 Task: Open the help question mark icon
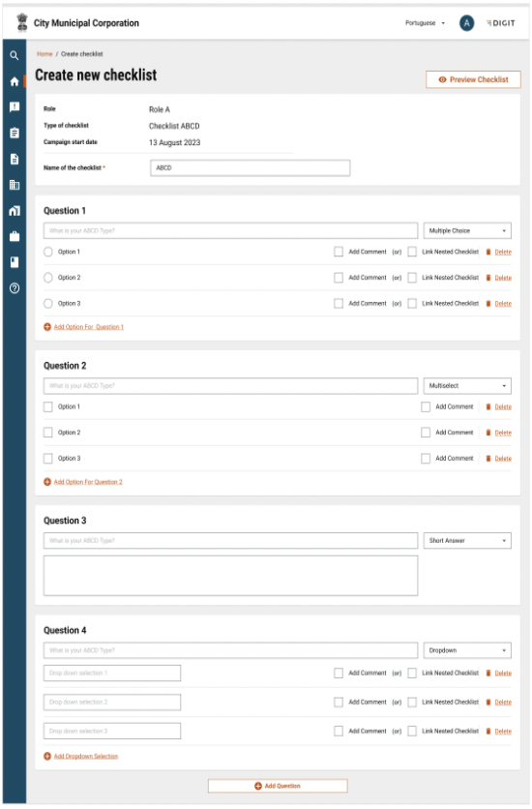tap(15, 288)
